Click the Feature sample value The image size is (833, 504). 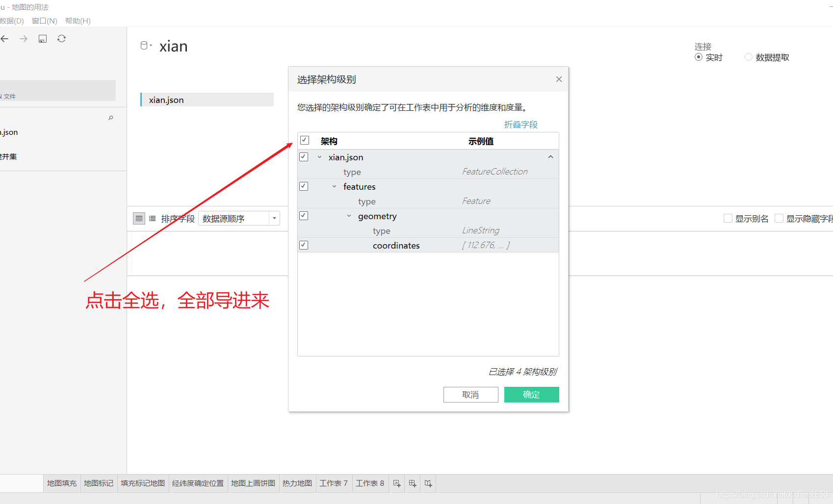coord(476,201)
